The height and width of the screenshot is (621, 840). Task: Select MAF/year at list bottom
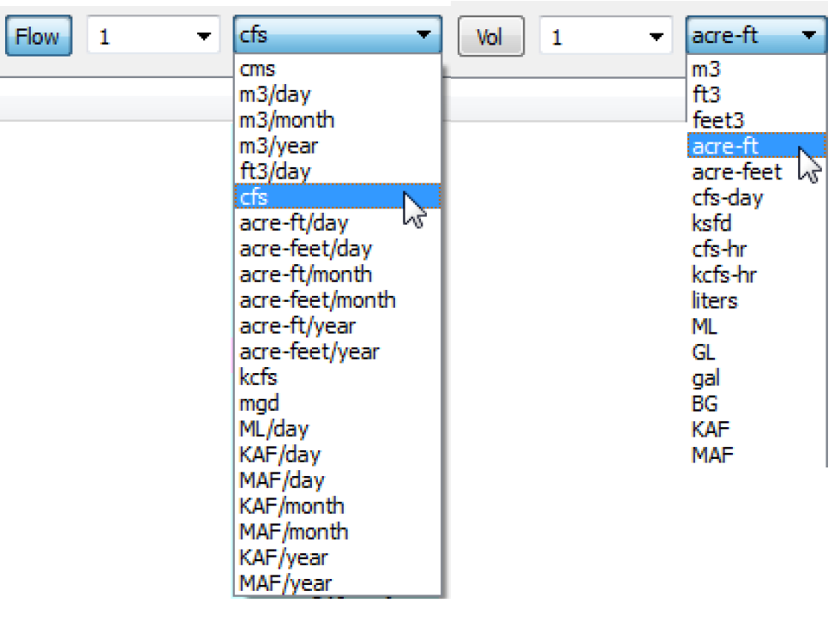(x=285, y=583)
